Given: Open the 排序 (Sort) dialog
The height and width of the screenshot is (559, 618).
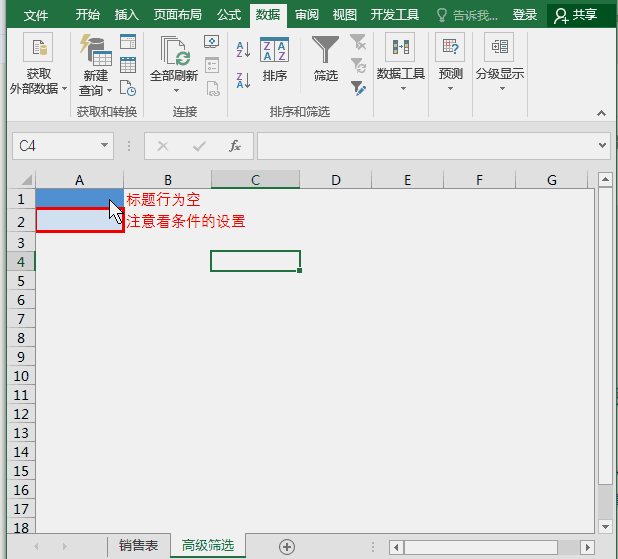Looking at the screenshot, I should (274, 59).
